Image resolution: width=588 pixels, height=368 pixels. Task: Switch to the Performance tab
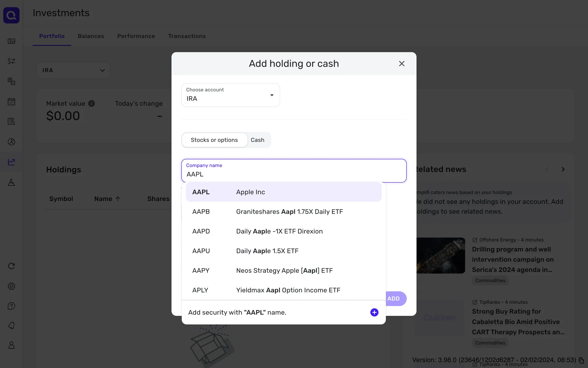point(136,36)
